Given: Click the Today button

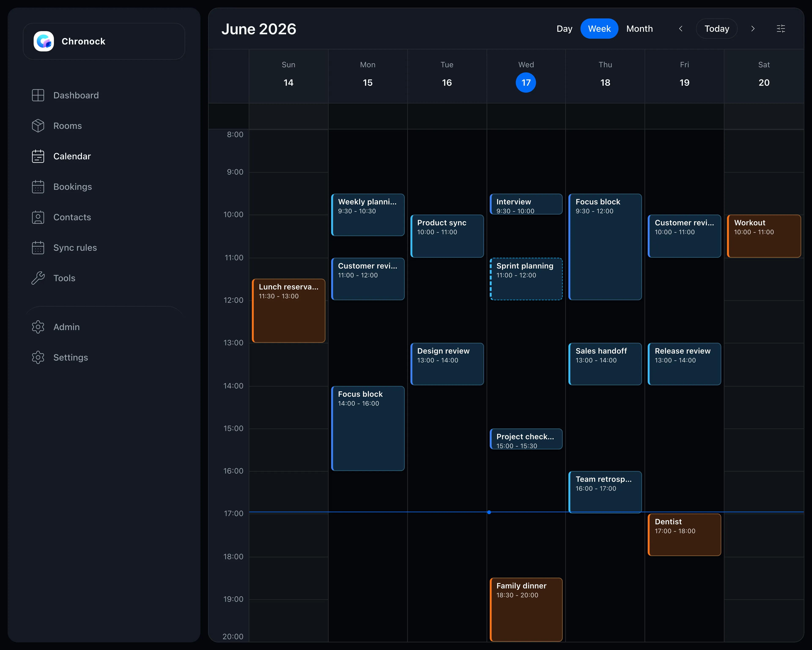Looking at the screenshot, I should [716, 29].
